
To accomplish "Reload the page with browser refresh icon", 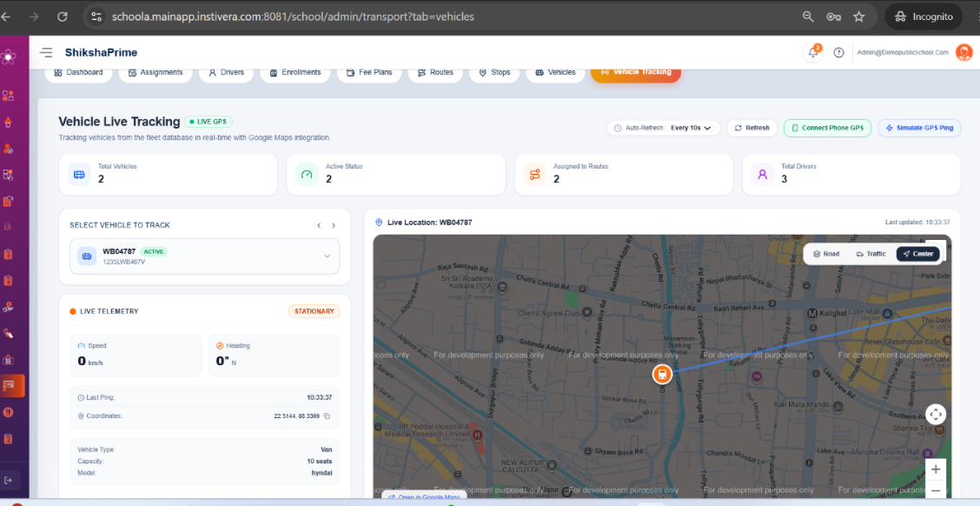I will (63, 17).
